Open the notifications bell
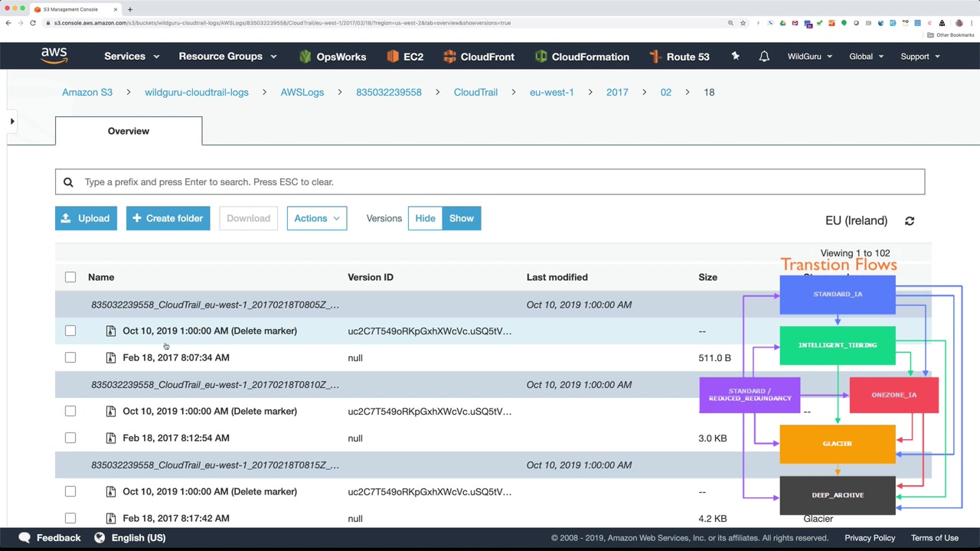 764,57
